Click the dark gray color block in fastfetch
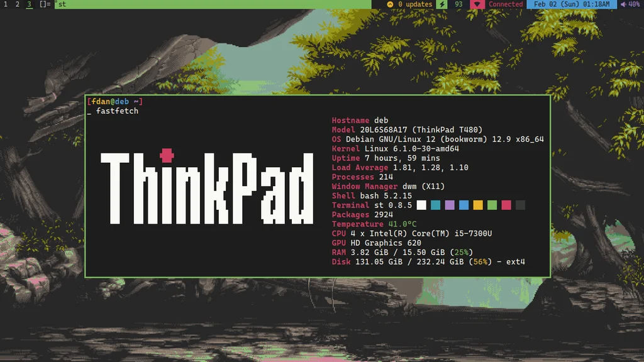This screenshot has width=644, height=362. point(520,206)
